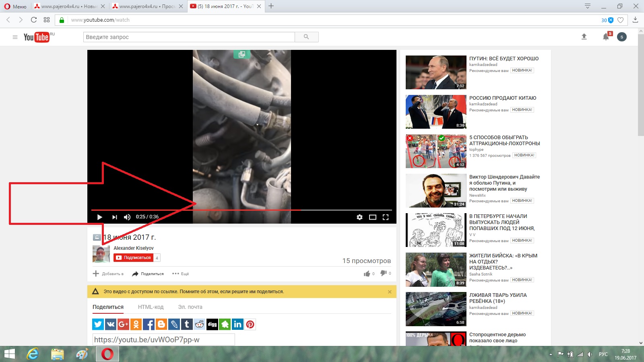Share the video on Google+
644x362 pixels.
[x=124, y=324]
